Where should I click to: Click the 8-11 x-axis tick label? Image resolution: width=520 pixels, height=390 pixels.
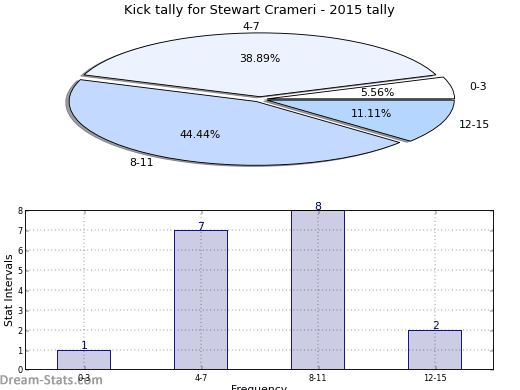pos(317,378)
